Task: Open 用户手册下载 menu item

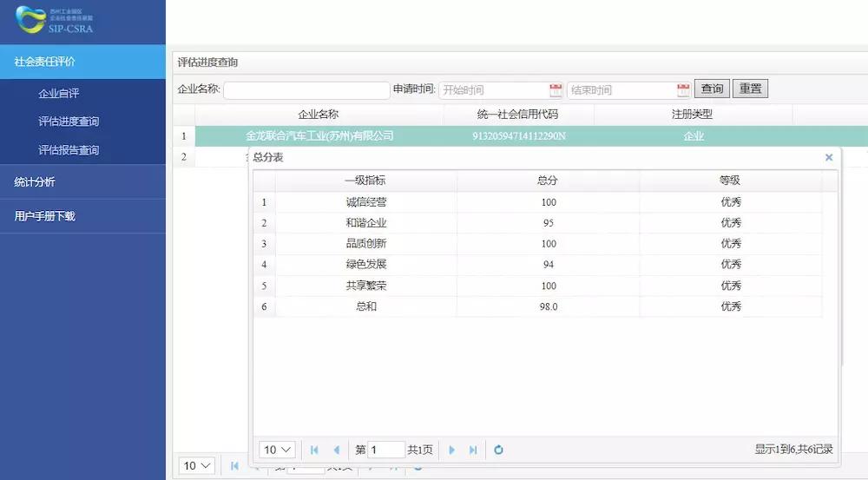Action: click(82, 216)
